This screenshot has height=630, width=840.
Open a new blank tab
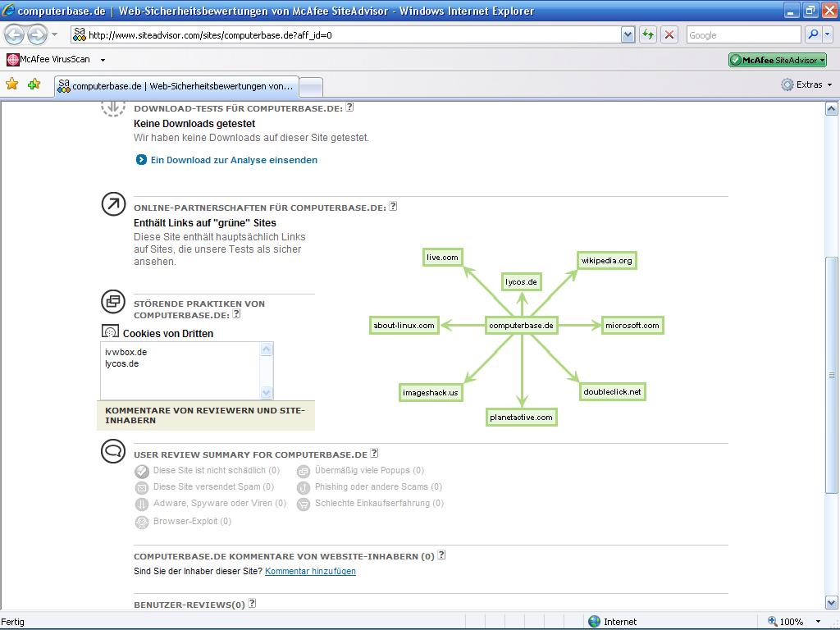click(x=311, y=87)
